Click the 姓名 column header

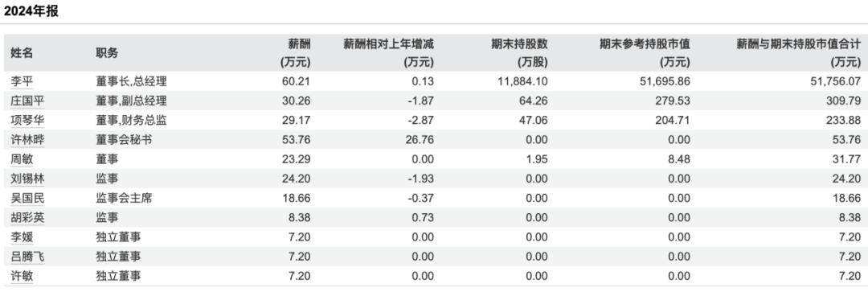[x=22, y=52]
